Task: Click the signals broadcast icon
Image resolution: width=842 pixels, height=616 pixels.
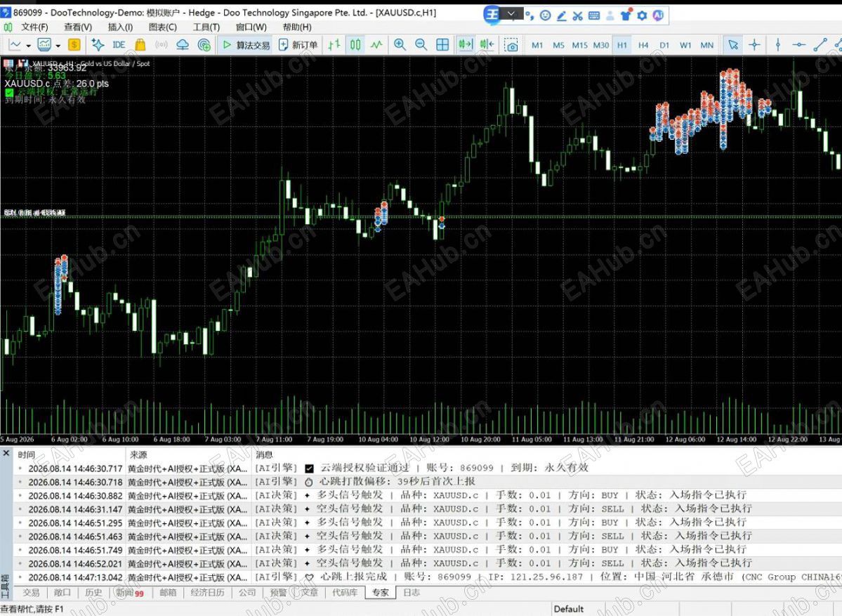Action: (161, 45)
